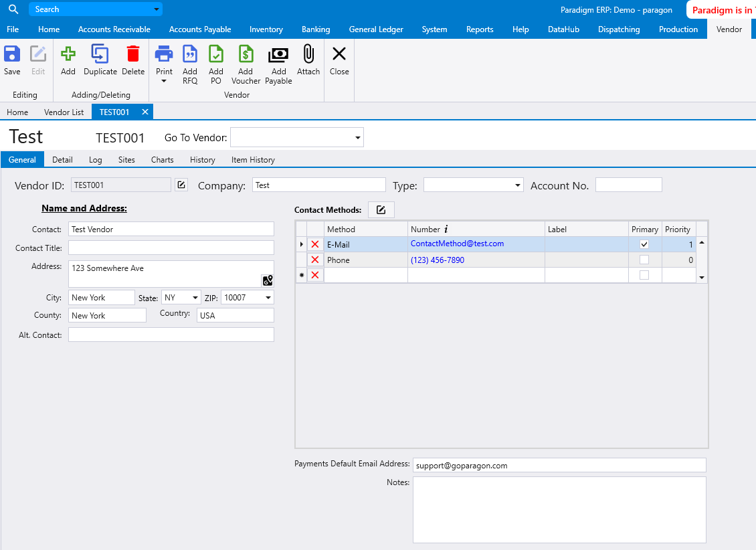Remove the Phone contact method row

tap(315, 260)
